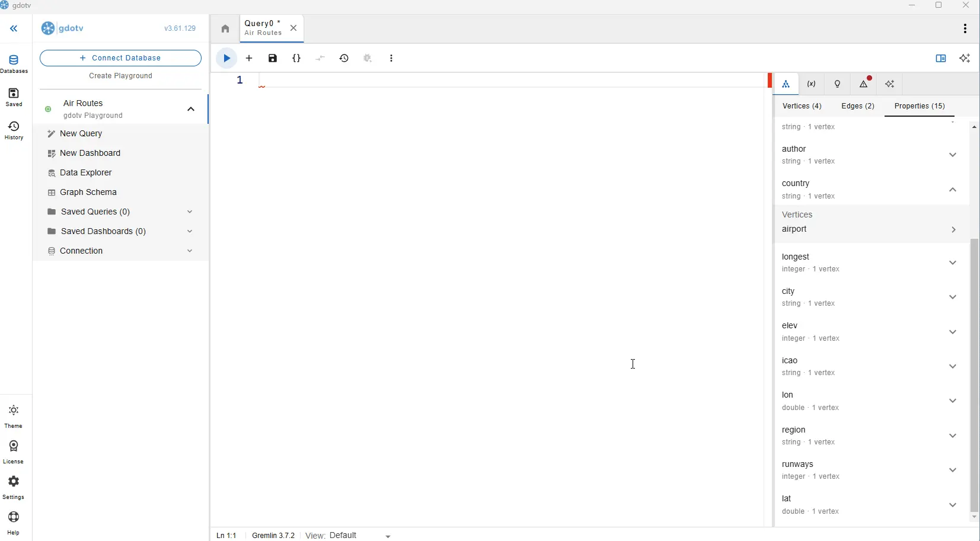Open the License page
Image resolution: width=980 pixels, height=541 pixels.
pyautogui.click(x=14, y=452)
